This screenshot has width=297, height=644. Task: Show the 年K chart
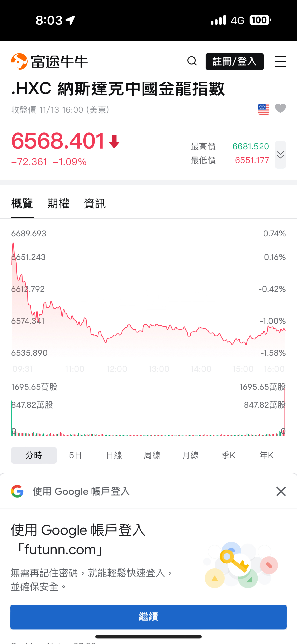267,455
